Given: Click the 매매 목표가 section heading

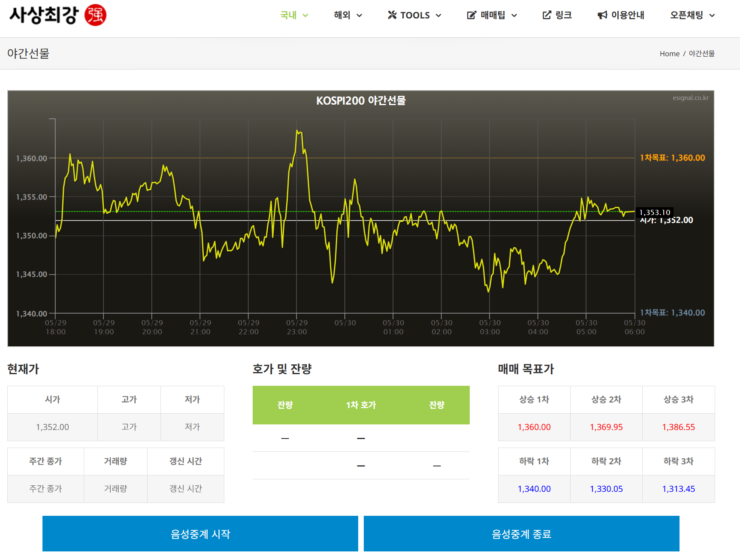Looking at the screenshot, I should pos(526,369).
